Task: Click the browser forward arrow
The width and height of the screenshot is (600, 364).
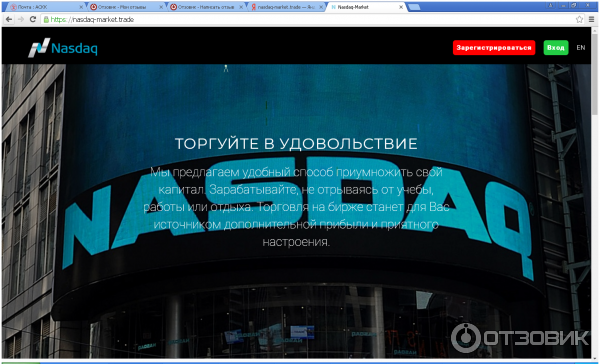Action: tap(21, 19)
